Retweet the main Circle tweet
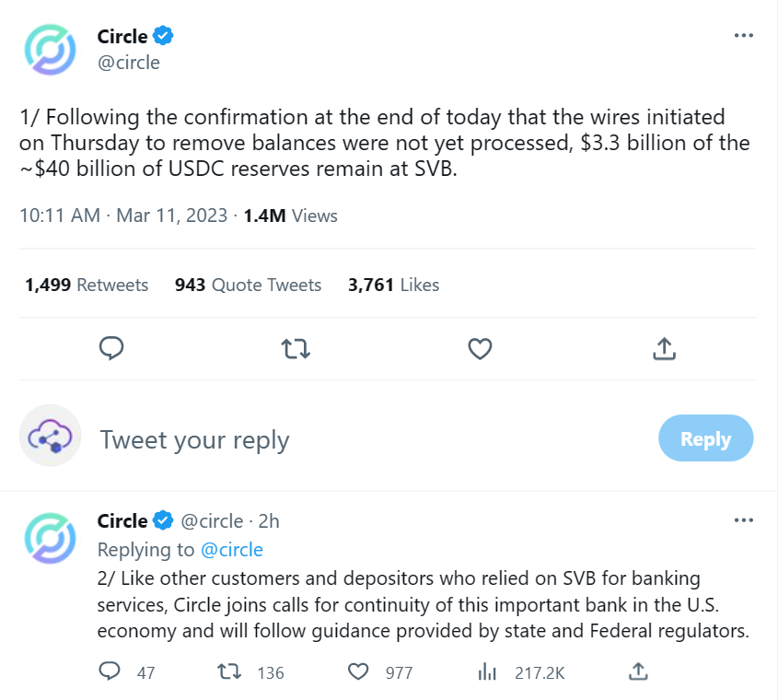Screen dimensions: 778x700 coord(296,348)
